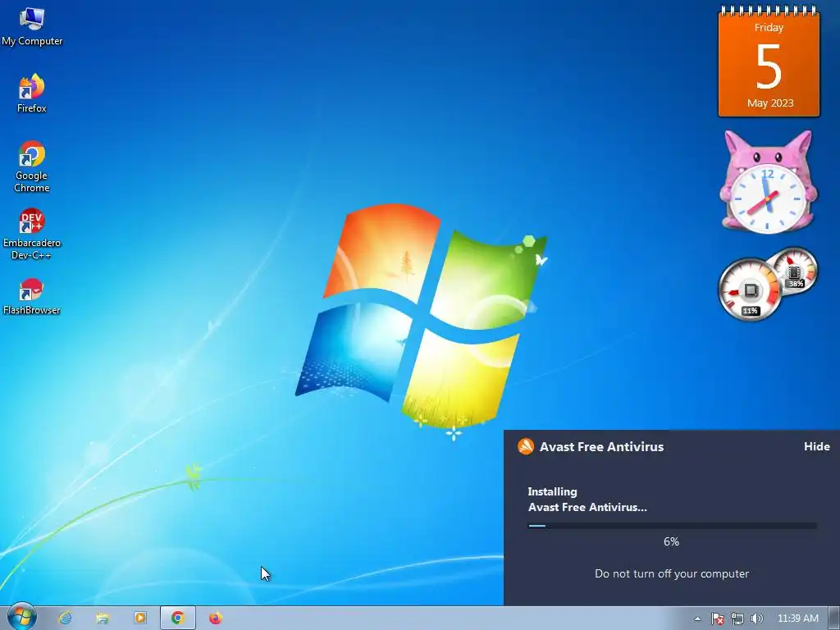Screen dimensions: 840x630
Task: Click the 11:39 AM taskbar clock
Action: pyautogui.click(x=797, y=619)
